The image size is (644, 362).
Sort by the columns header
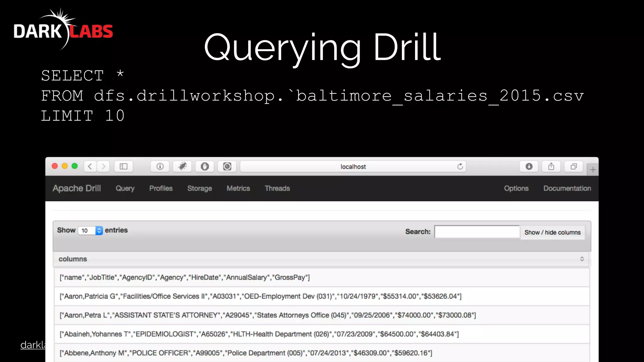(x=321, y=259)
